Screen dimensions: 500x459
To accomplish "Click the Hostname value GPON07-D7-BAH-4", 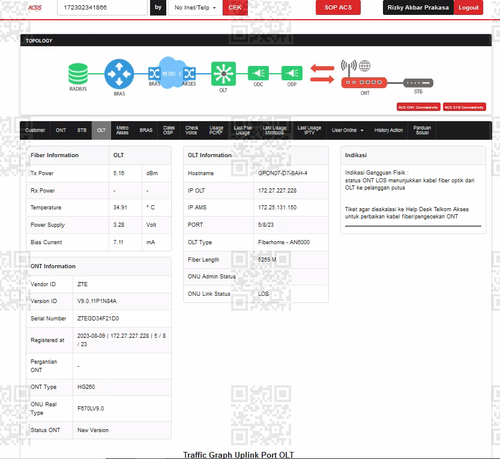I will (x=283, y=173).
